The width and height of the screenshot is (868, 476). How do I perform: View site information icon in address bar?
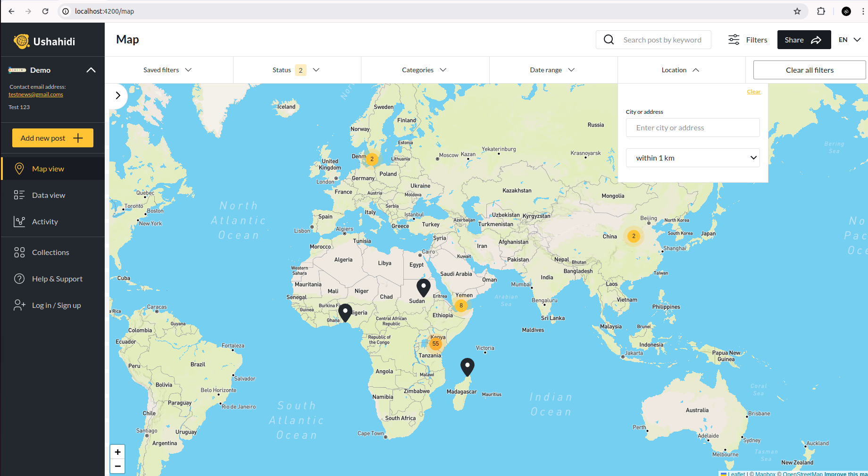pos(66,11)
